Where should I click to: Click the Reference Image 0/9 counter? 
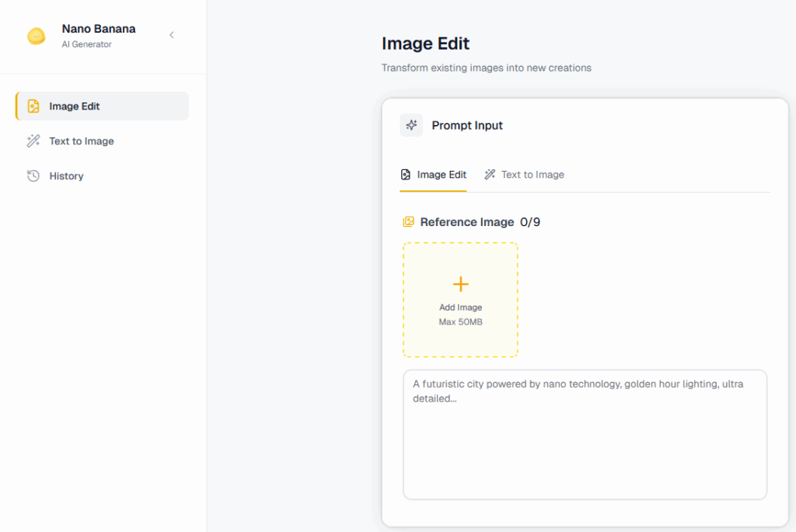click(530, 222)
